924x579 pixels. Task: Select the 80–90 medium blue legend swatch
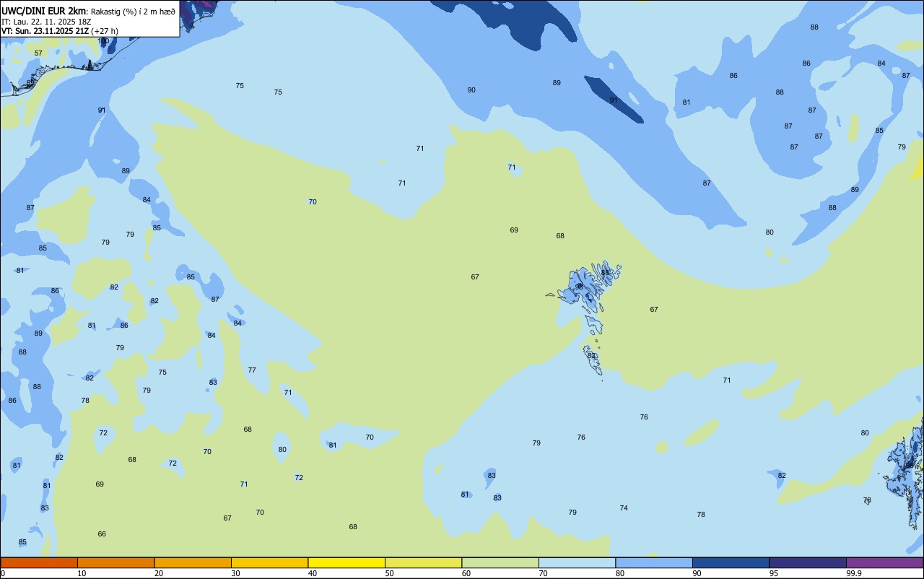pos(654,562)
